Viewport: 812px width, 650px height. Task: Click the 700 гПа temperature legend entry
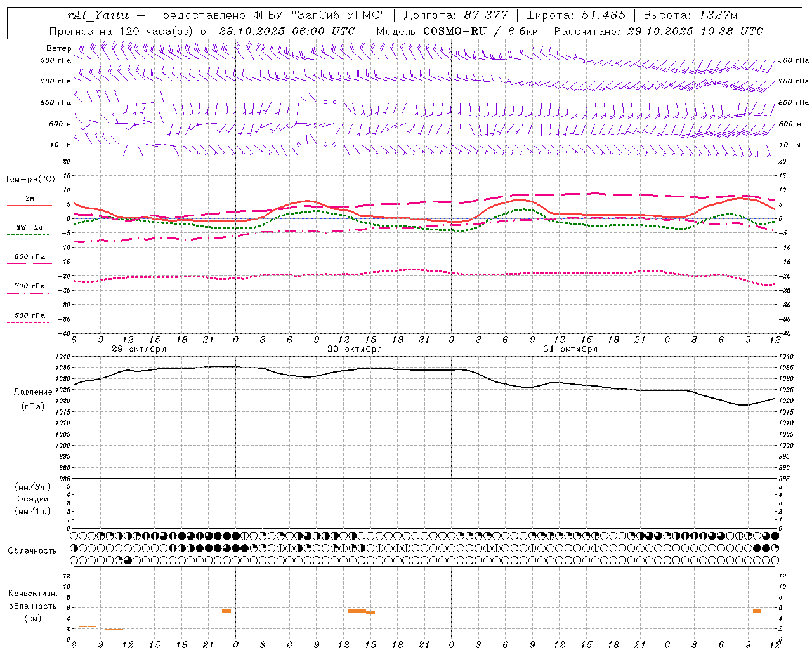29,288
